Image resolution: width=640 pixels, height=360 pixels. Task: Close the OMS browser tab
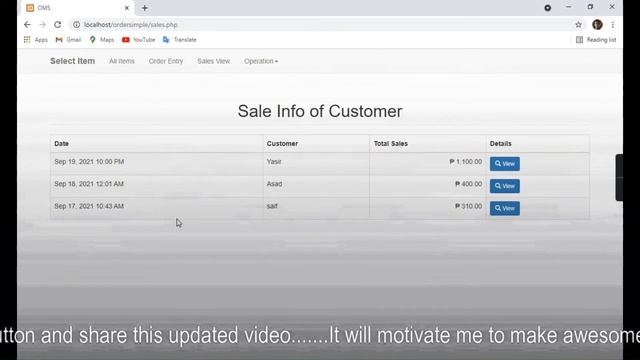pyautogui.click(x=127, y=8)
